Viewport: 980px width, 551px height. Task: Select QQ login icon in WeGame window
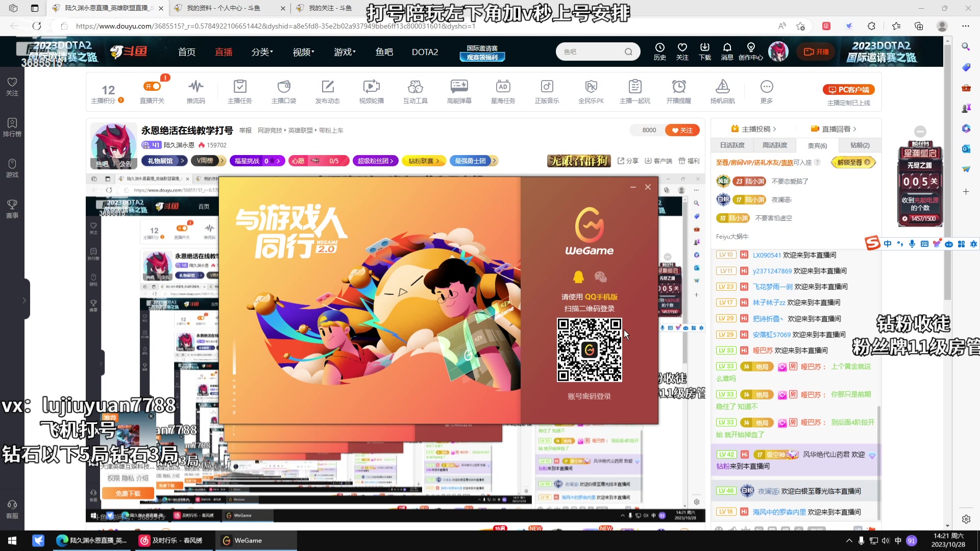click(578, 277)
